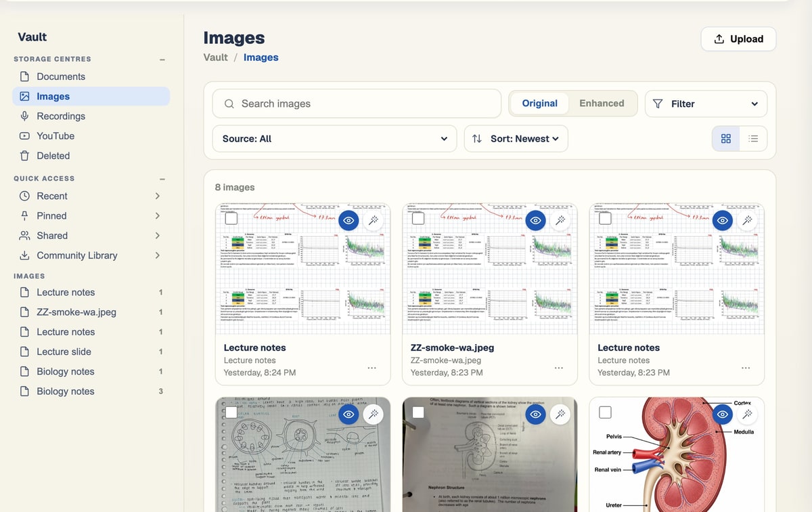Image resolution: width=812 pixels, height=512 pixels.
Task: Check the box on Lecture notes 8:24 PM card
Action: point(231,219)
